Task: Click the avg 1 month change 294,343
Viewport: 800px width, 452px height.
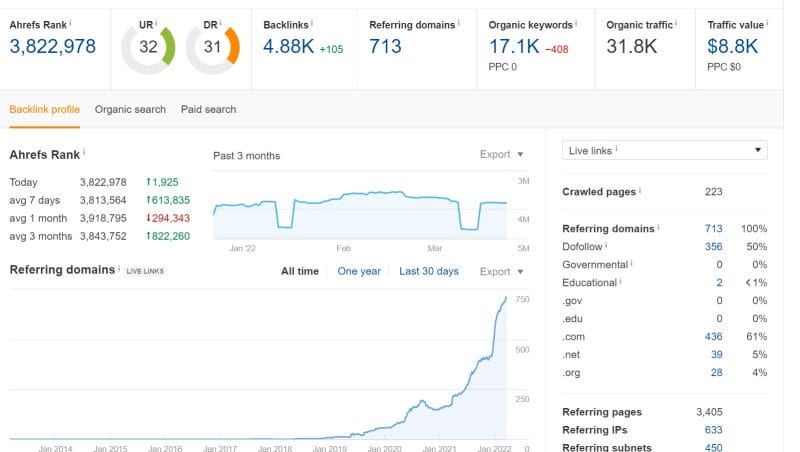Action: 168,218
